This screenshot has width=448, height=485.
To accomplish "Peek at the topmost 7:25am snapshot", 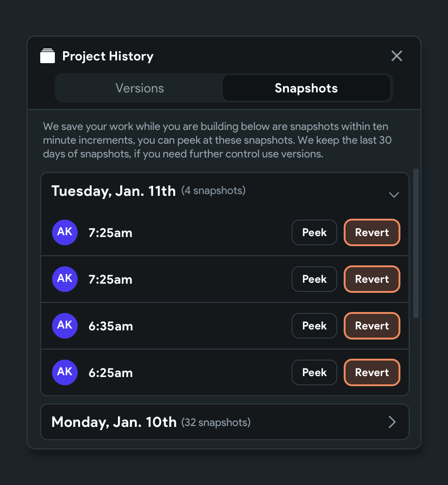I will pos(315,232).
